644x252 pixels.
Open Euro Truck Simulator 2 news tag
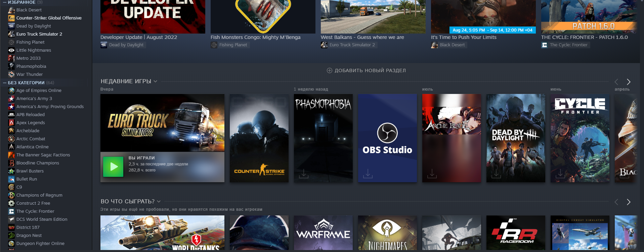pos(349,45)
